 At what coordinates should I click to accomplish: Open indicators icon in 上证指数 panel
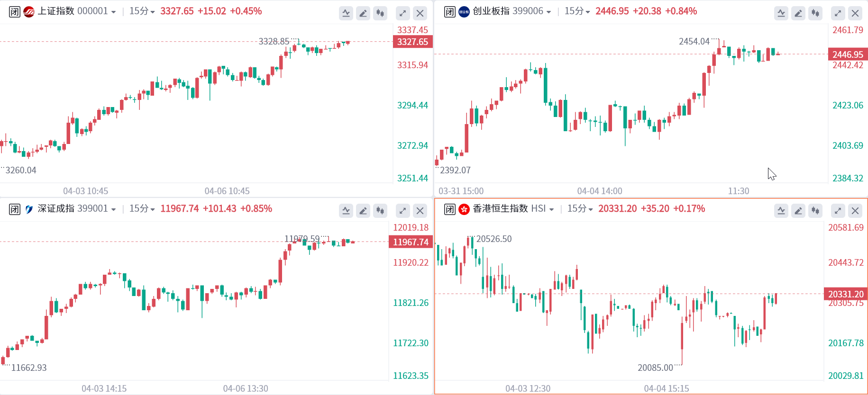point(346,13)
